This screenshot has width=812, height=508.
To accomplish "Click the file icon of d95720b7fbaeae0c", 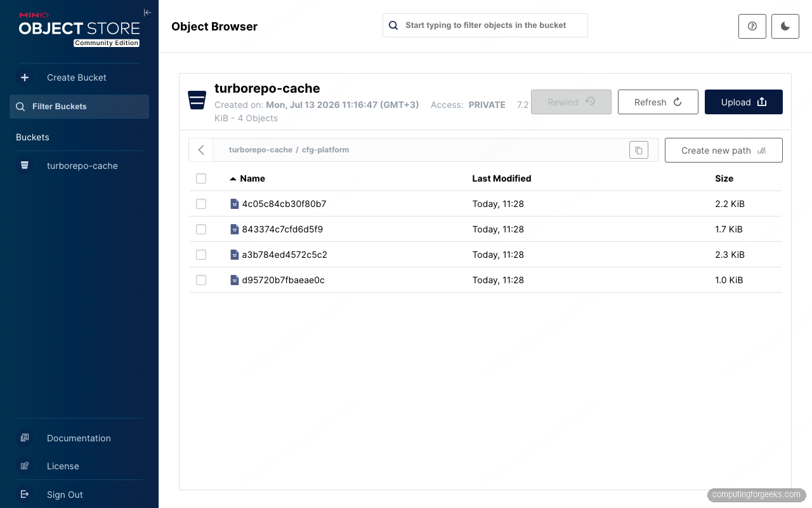I will point(234,280).
